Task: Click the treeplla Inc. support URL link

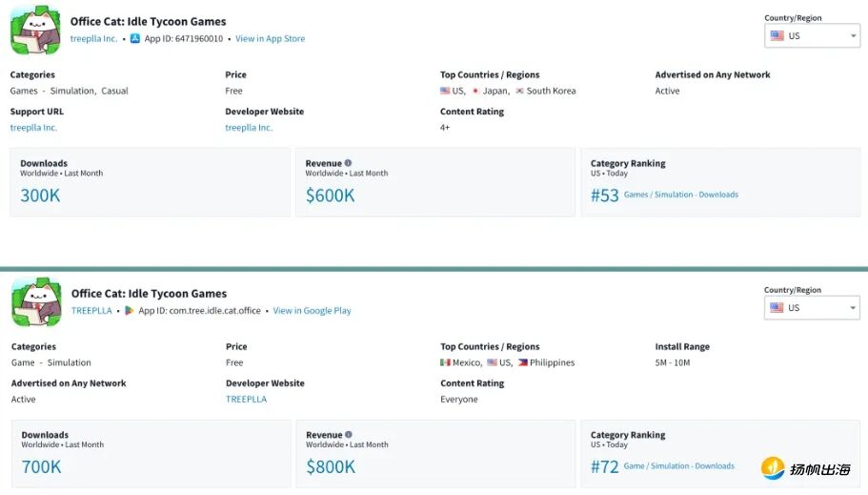Action: pyautogui.click(x=33, y=128)
